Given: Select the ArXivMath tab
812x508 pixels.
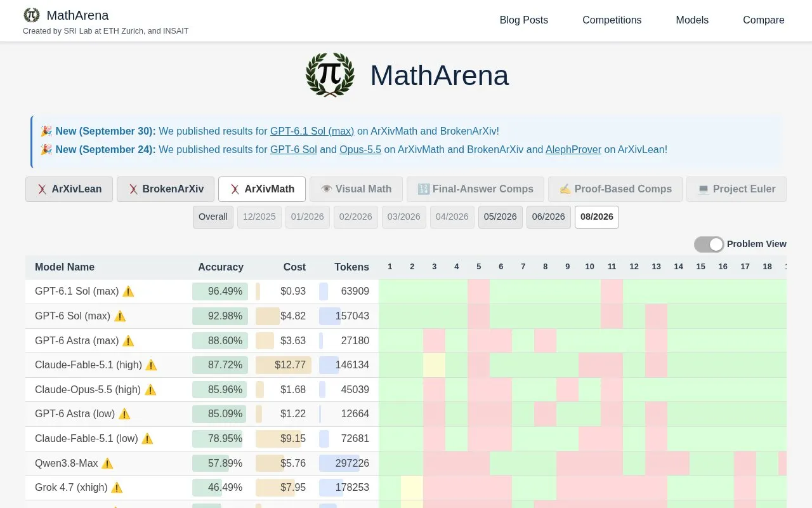Looking at the screenshot, I should (x=262, y=189).
